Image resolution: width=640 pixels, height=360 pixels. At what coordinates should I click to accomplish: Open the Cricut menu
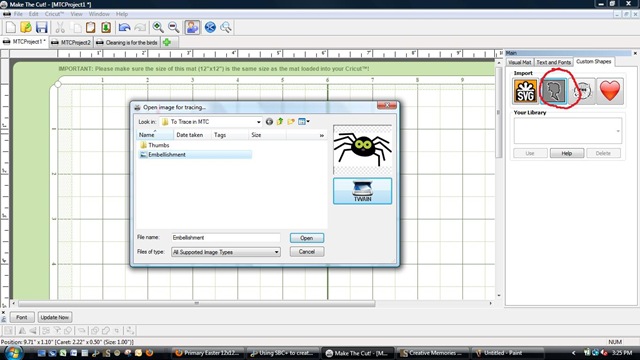click(54, 14)
